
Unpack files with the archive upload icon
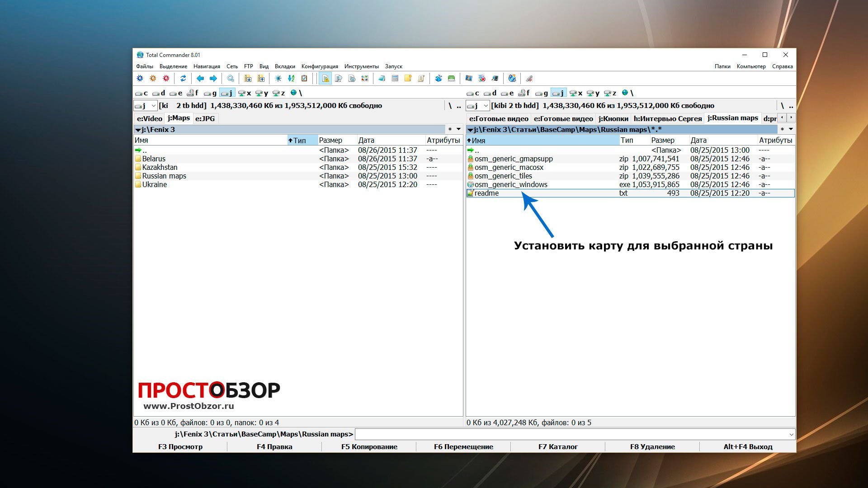tap(261, 78)
